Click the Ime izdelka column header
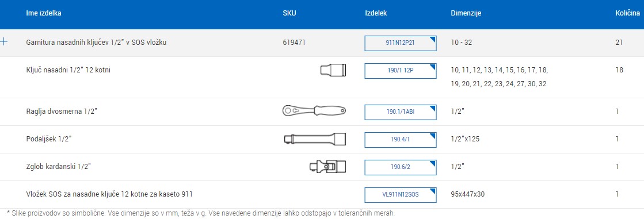 tap(44, 13)
